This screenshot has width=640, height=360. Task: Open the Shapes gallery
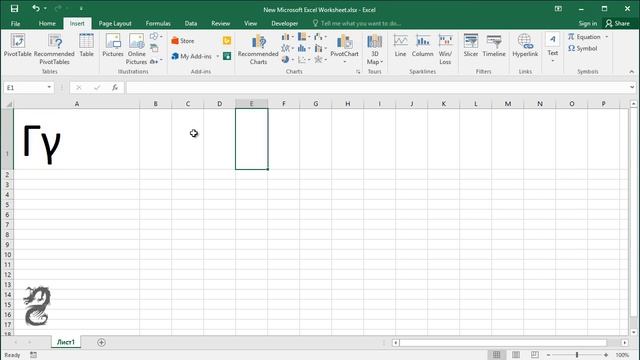pos(156,37)
